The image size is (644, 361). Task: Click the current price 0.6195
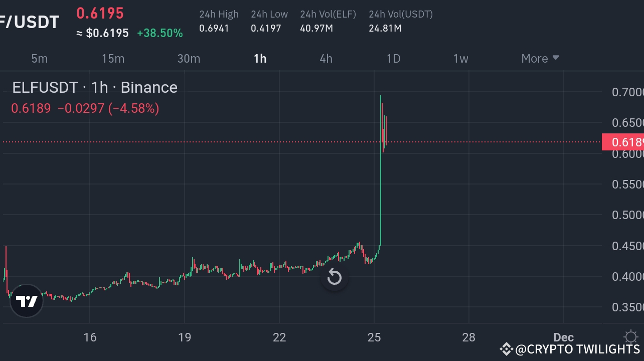[x=100, y=13]
